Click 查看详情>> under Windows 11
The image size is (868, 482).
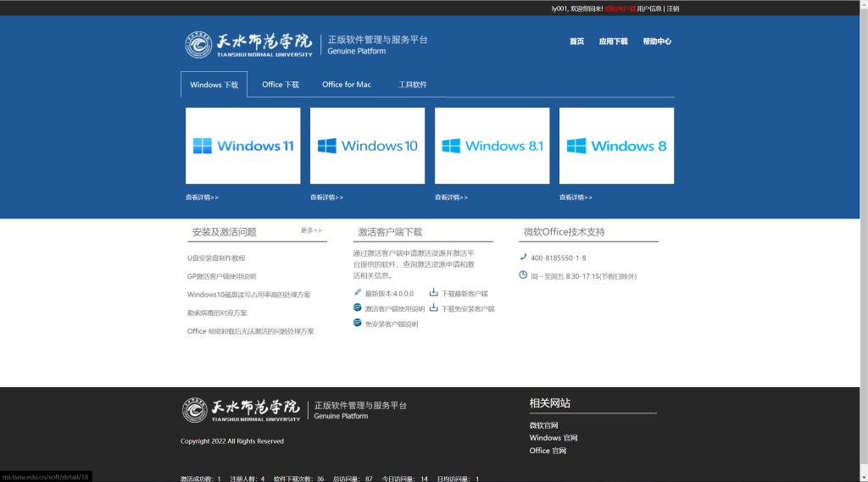(x=202, y=197)
